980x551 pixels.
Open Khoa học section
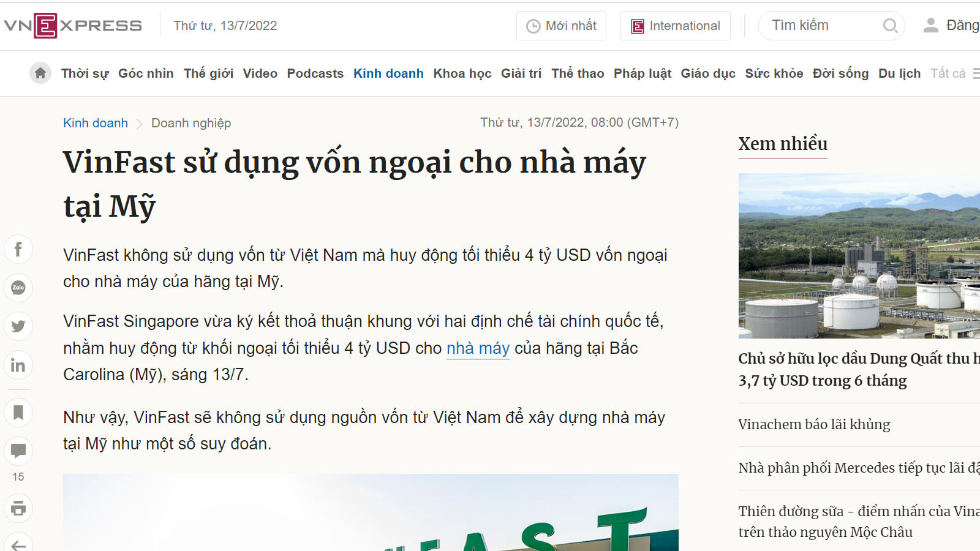[462, 73]
